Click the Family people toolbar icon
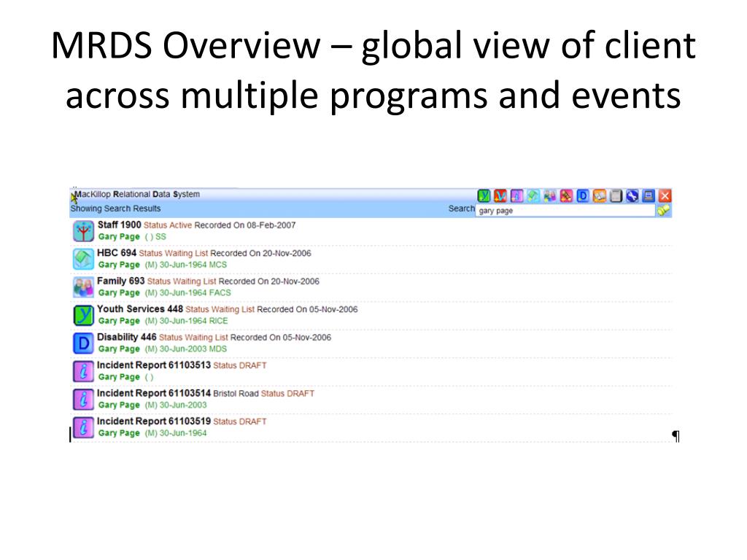 pyautogui.click(x=550, y=195)
